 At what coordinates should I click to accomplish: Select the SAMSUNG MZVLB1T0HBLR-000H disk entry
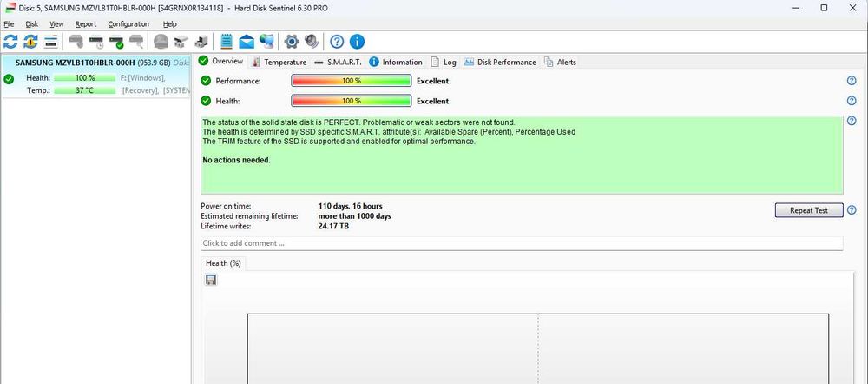click(95, 76)
